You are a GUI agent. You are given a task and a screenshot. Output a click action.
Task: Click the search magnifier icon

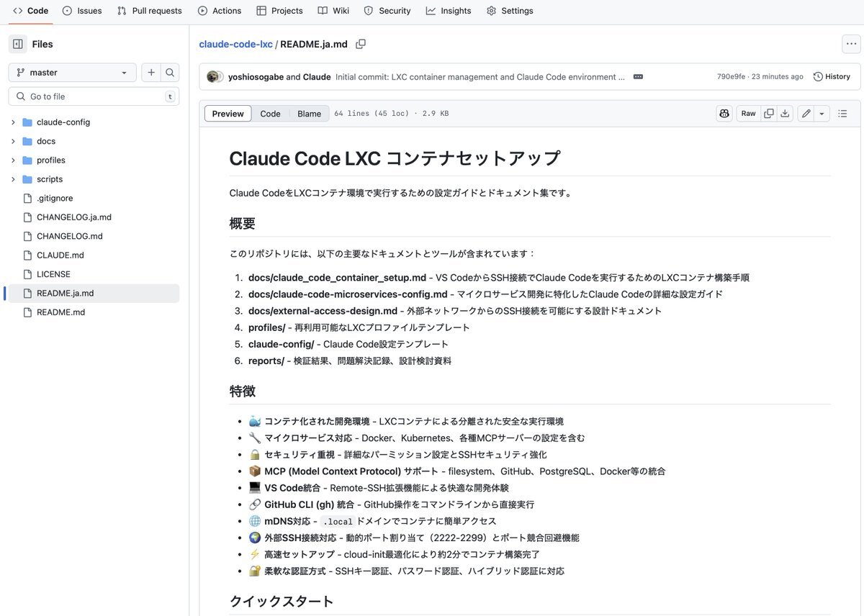(170, 73)
